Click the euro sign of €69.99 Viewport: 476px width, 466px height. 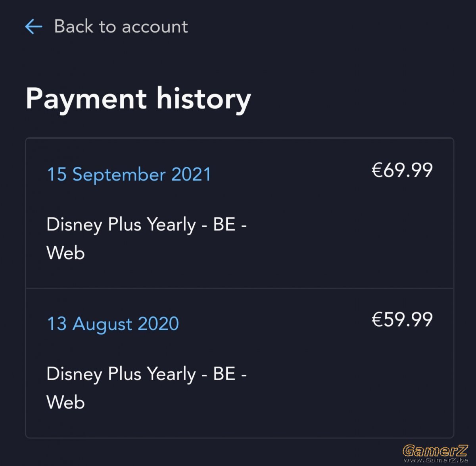pos(377,170)
